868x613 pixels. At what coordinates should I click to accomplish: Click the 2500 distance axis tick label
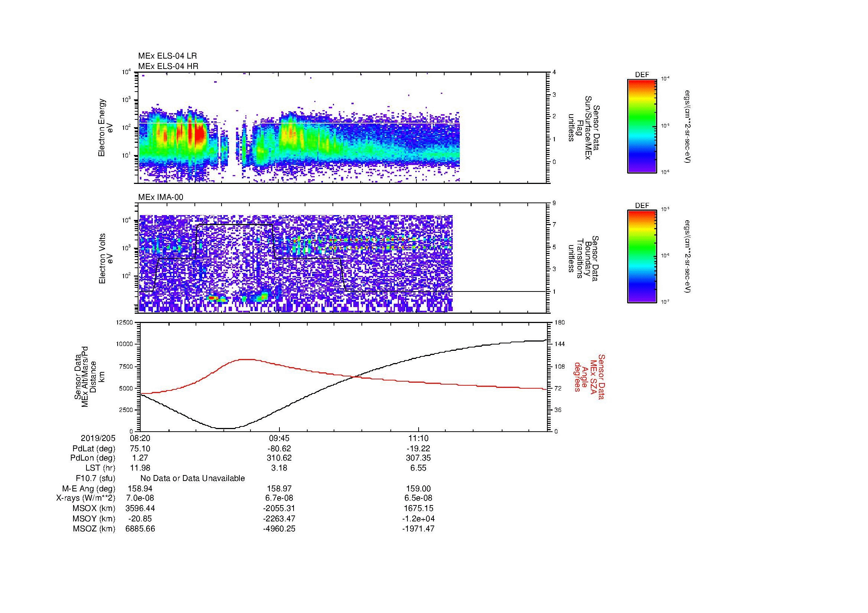click(126, 410)
